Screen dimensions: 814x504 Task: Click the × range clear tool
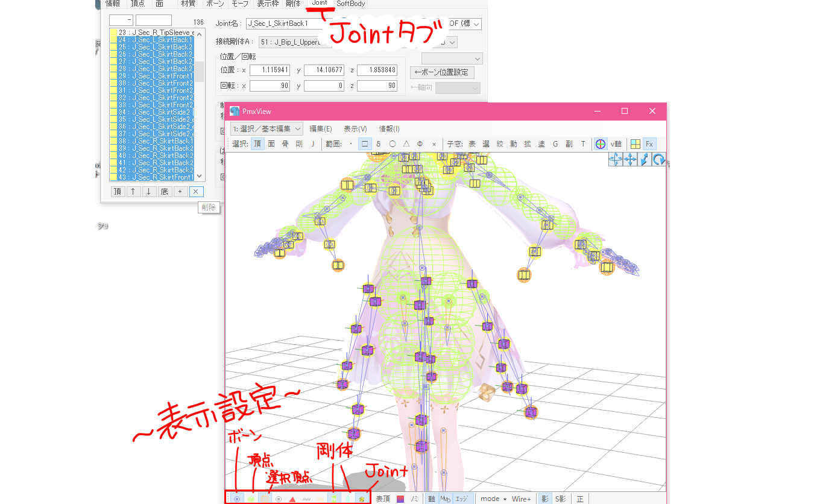pos(434,144)
